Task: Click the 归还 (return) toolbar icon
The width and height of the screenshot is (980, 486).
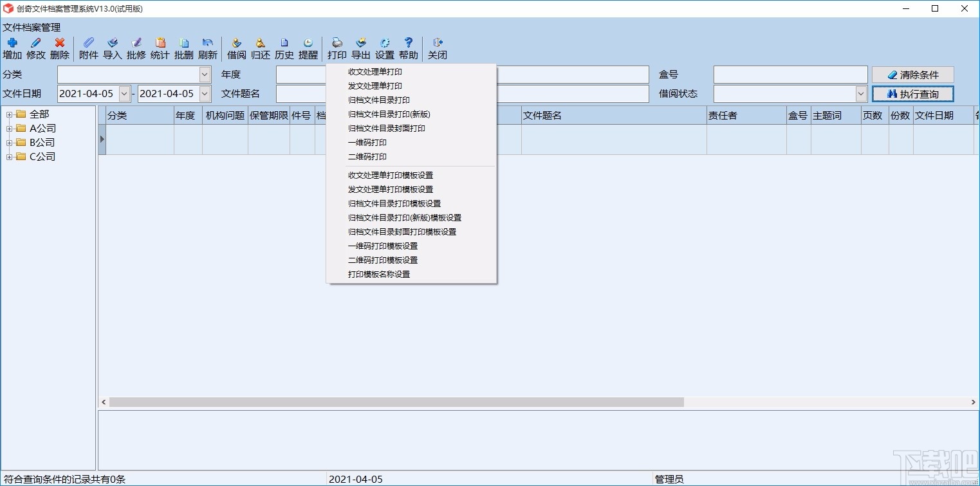Action: (x=261, y=48)
